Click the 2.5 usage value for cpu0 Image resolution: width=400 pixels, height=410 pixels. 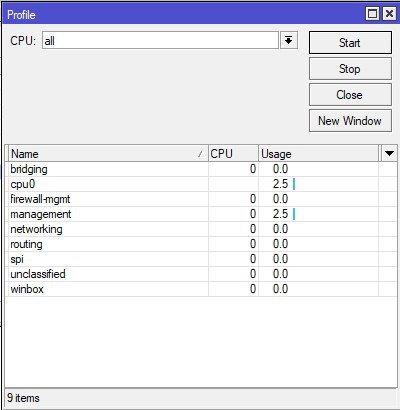click(x=280, y=184)
